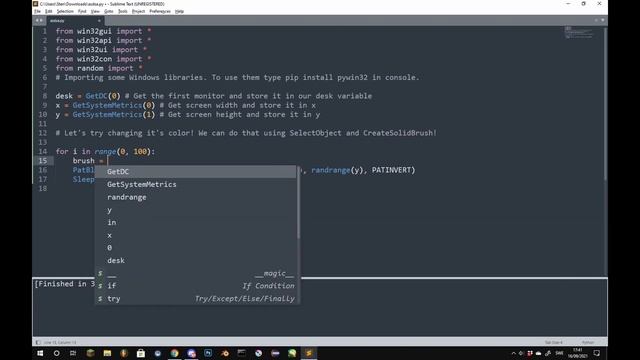Insert the __magic__ snippet suggestion
The image size is (640, 360).
196,273
